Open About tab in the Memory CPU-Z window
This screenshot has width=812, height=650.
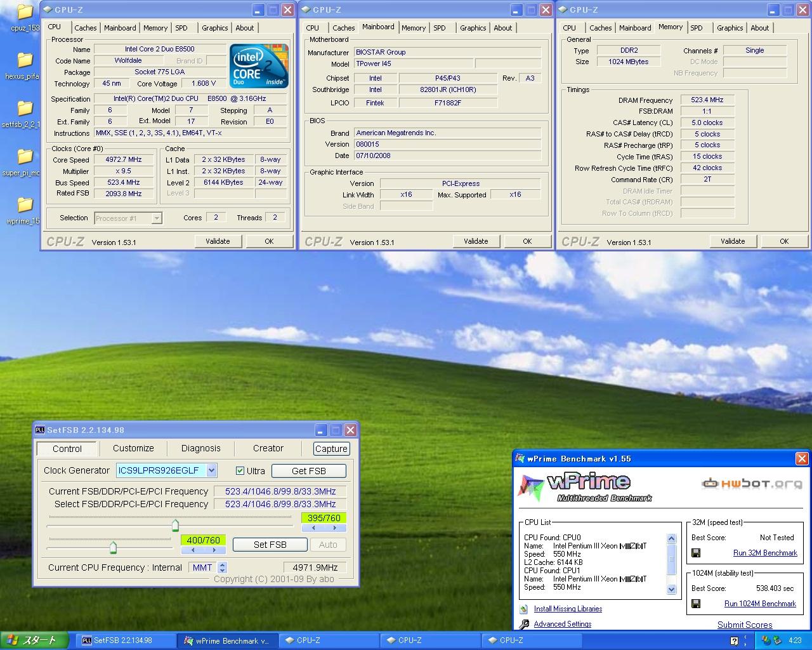[759, 28]
